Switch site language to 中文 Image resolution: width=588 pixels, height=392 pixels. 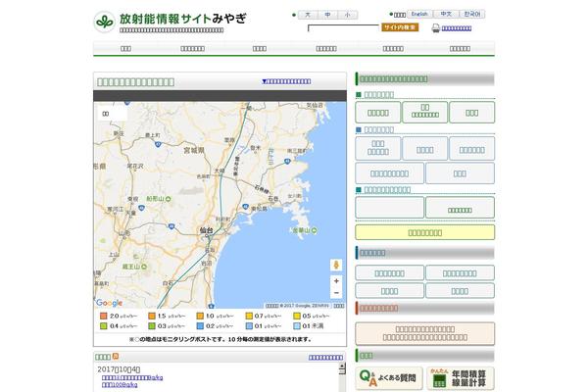(x=446, y=14)
